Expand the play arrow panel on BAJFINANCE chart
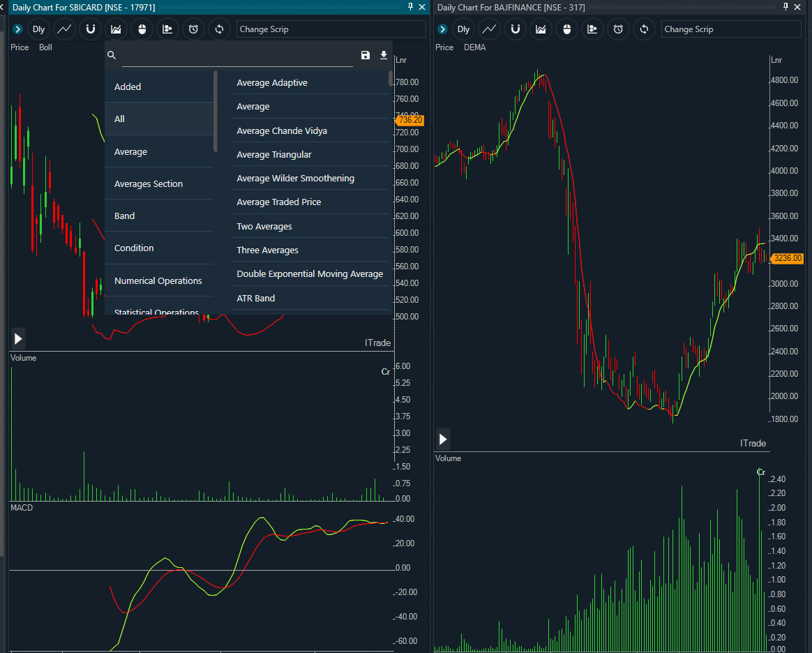The image size is (812, 653). click(x=443, y=440)
